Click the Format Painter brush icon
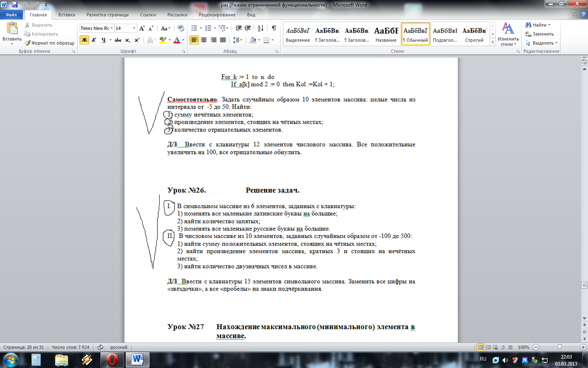Viewport: 588px width, 368px height. point(27,43)
